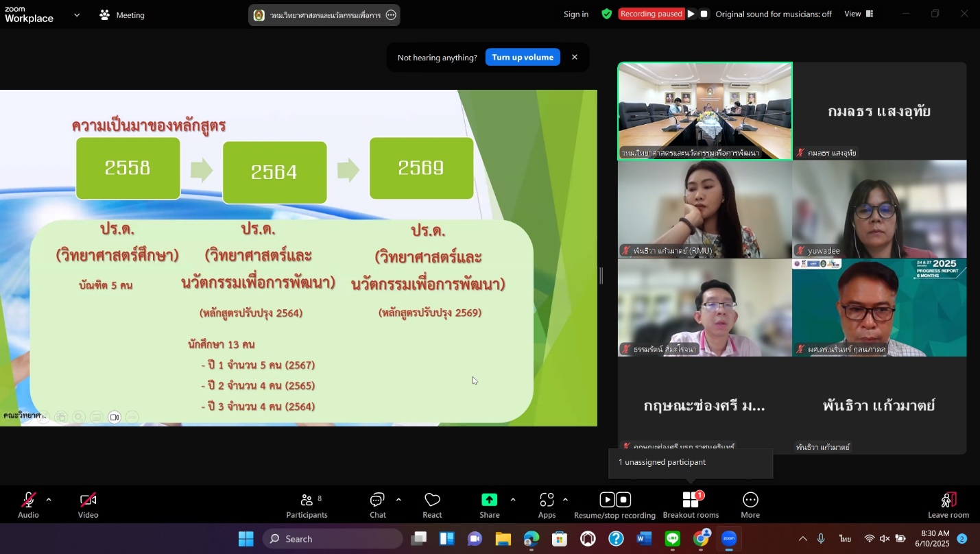The image size is (980, 554).
Task: Unmute the microphone with Audio button
Action: tap(28, 505)
